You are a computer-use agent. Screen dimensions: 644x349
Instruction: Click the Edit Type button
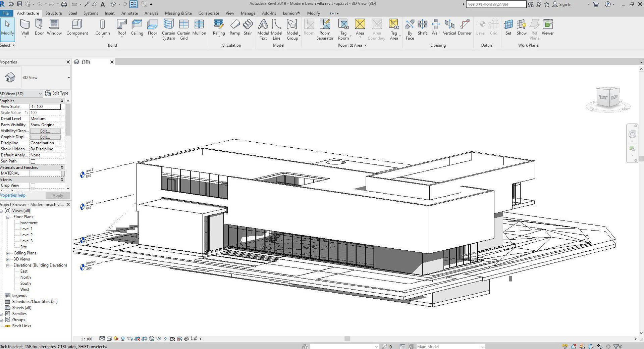pyautogui.click(x=57, y=93)
